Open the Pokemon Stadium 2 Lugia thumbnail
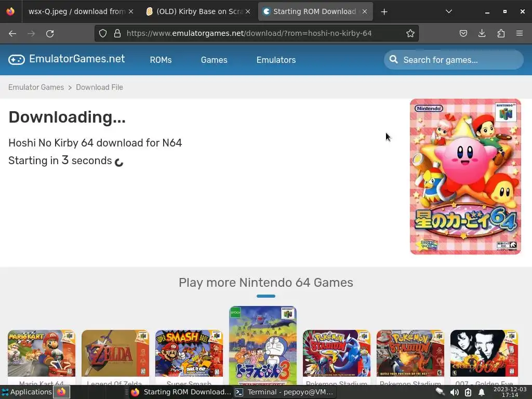Viewport: 532px width, 399px height. coord(337,353)
